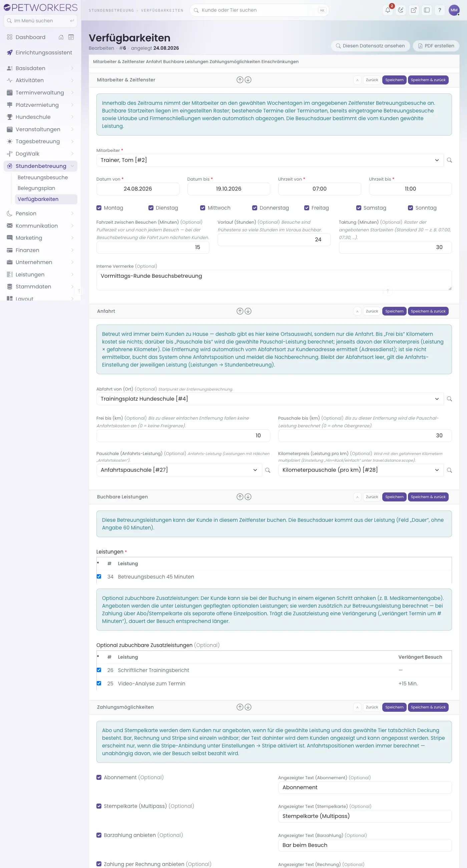Collapse the Mitarbeiter & Zeitfenster section
This screenshot has height=868, width=467.
357,80
